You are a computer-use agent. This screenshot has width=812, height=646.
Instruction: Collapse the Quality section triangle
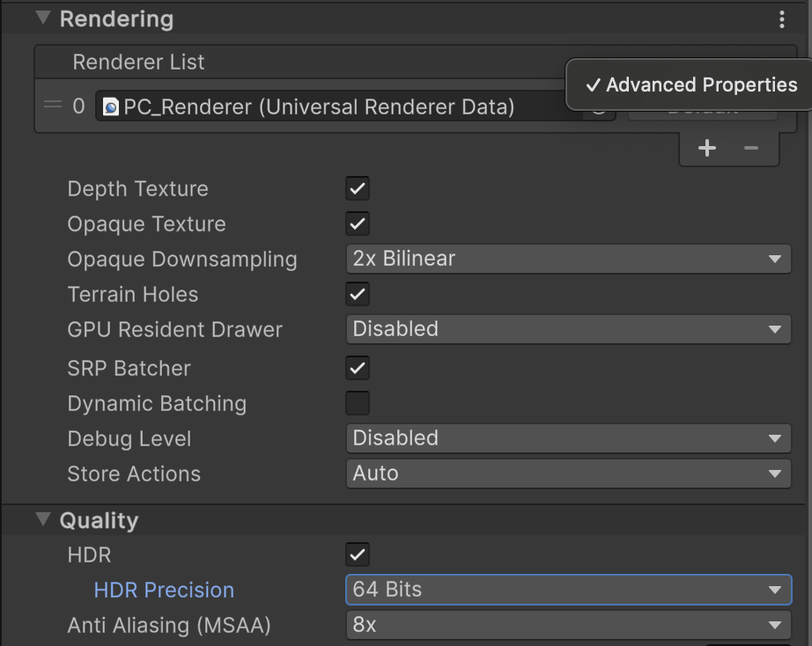pos(42,520)
